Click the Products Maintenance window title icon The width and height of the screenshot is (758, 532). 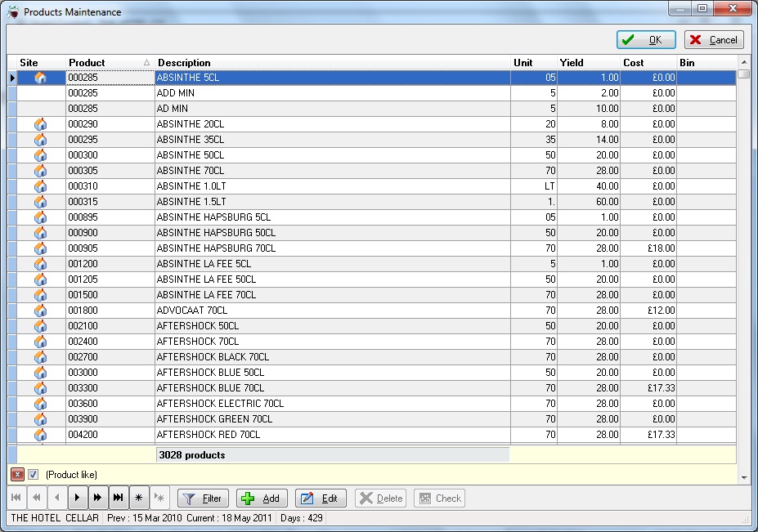13,12
